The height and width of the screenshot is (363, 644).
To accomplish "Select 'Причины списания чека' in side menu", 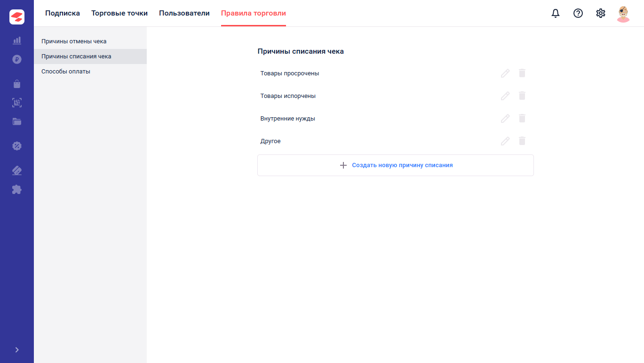I will (x=90, y=56).
